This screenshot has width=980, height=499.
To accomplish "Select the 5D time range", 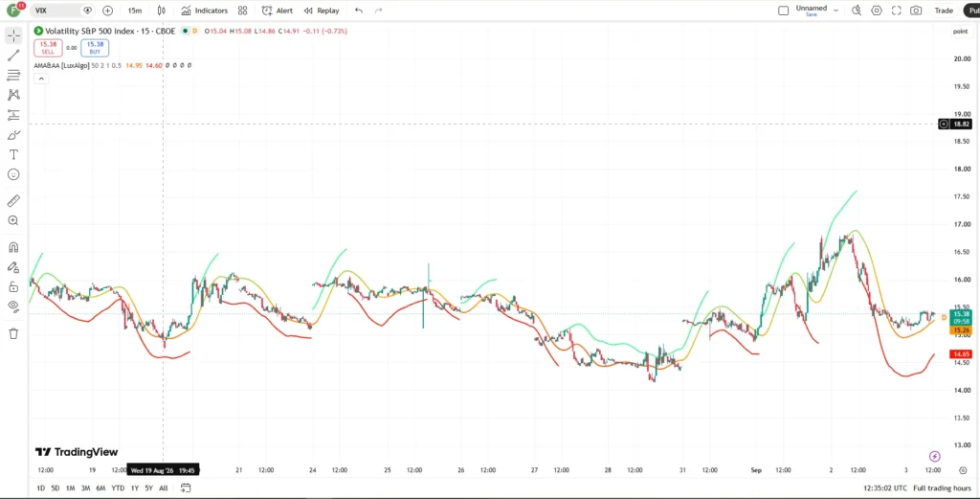I will pos(56,488).
